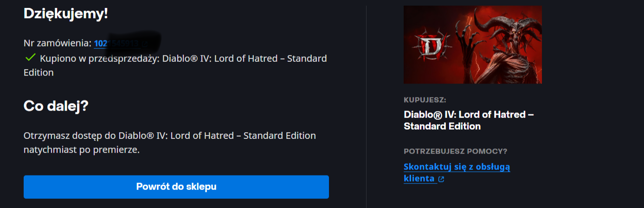Click the "natychmiast po premierze." text line

(81, 150)
